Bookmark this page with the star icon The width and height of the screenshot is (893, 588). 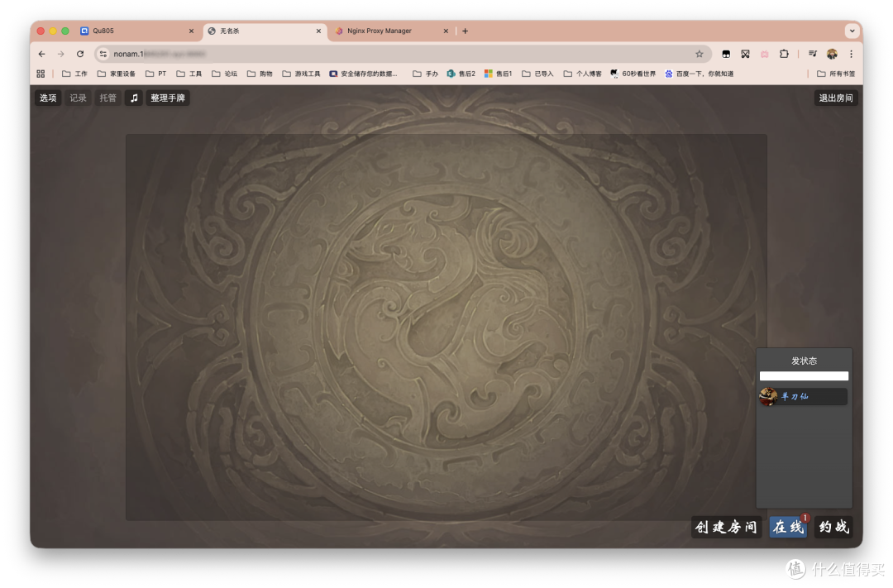tap(700, 54)
